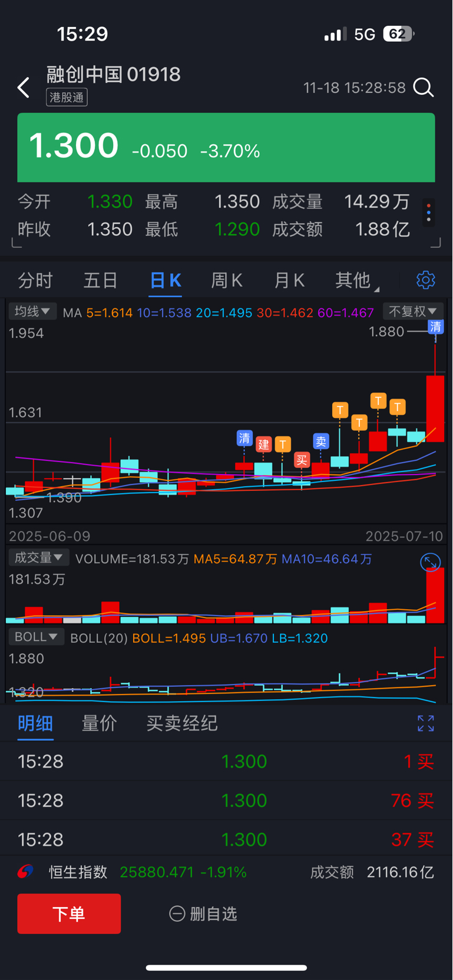Tap the cellular signal bars icon
Screen dimensions: 453x980
(x=336, y=34)
